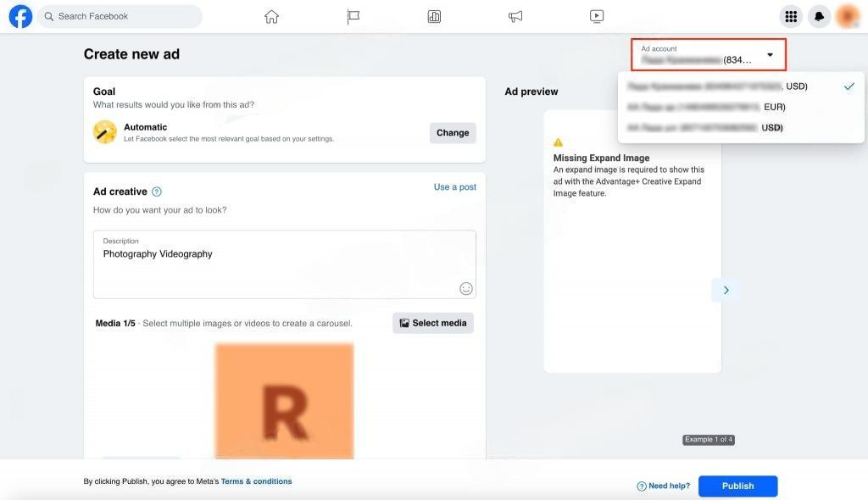This screenshot has height=500, width=868.
Task: Select the EUR ad account option
Action: [x=741, y=107]
